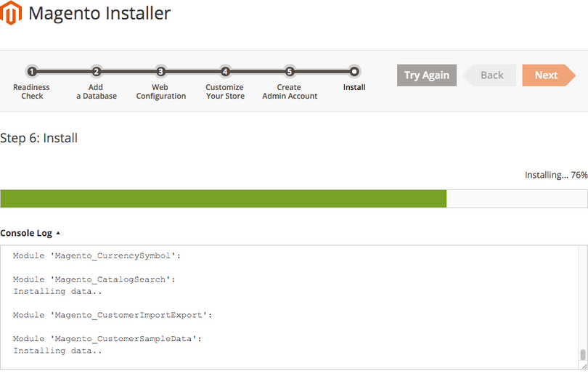
Task: Click the Customize Your Store step label
Action: pos(225,91)
